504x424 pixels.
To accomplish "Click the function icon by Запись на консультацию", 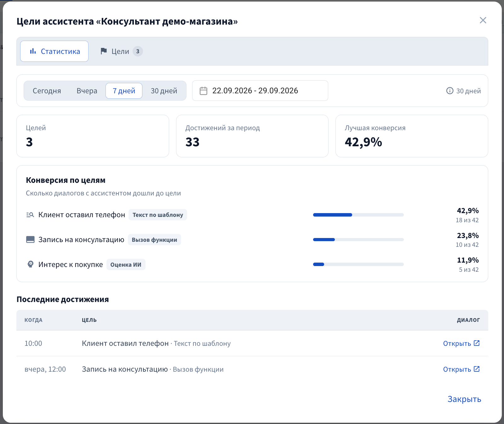I will pos(30,240).
